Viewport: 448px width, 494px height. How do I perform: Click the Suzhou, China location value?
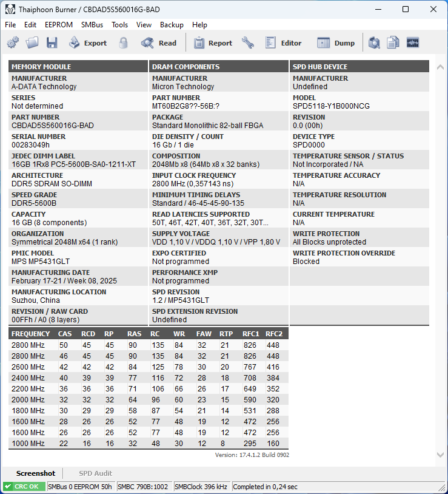[36, 300]
